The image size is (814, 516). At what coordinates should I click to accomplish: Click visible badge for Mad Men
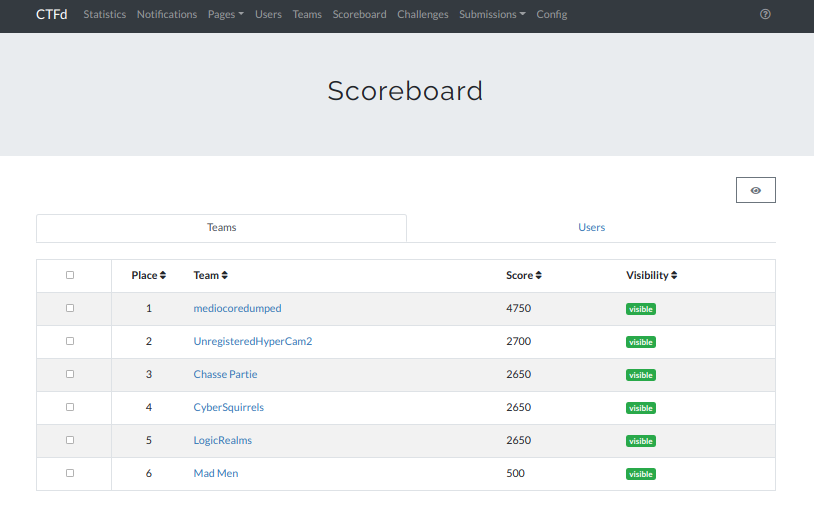tap(641, 474)
